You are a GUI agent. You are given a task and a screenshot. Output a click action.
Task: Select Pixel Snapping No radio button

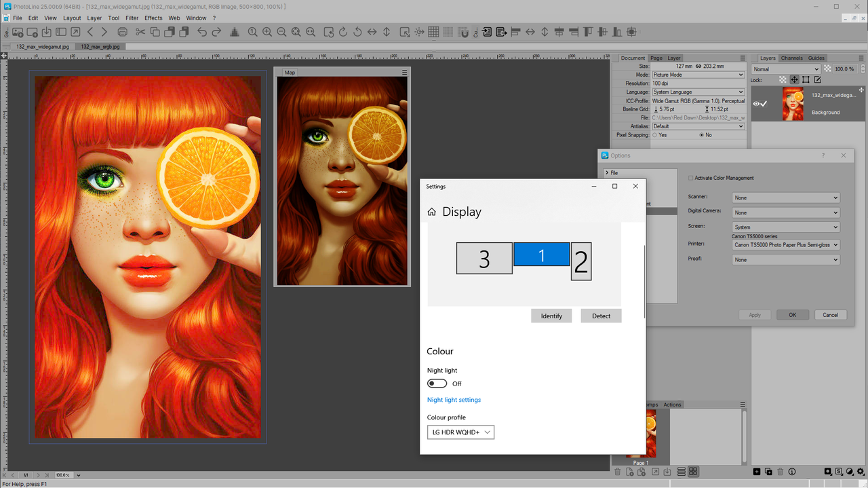tap(701, 135)
